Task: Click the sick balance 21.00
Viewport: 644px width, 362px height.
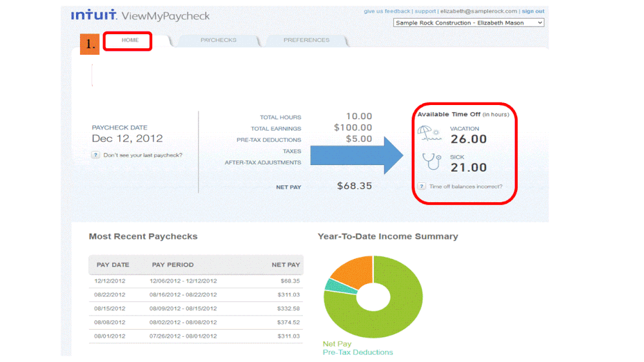Action: click(469, 168)
